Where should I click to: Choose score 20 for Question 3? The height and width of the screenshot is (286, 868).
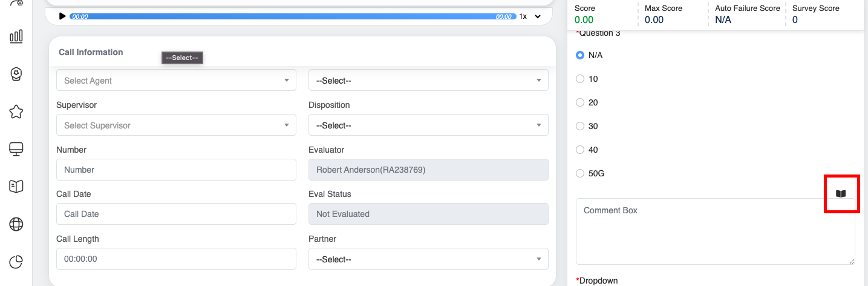pyautogui.click(x=580, y=102)
